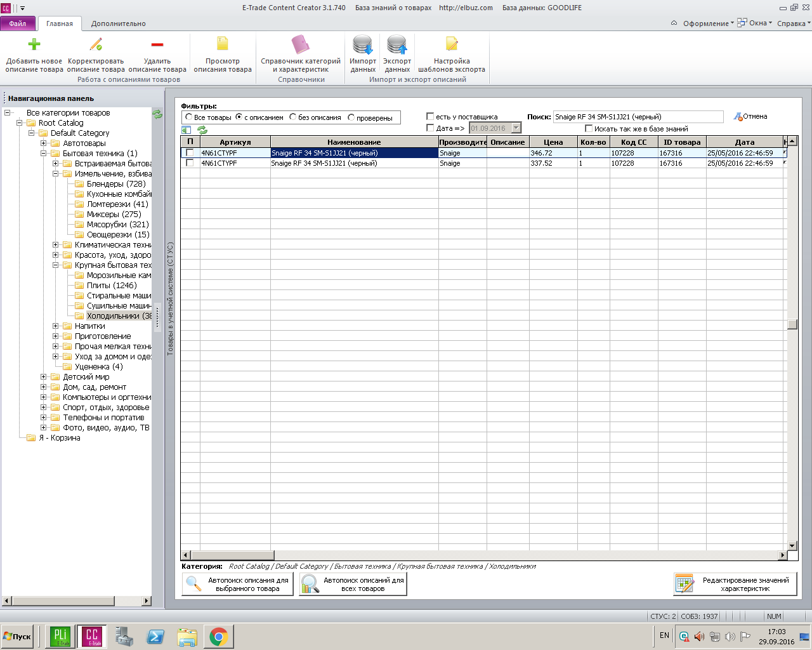Click the ribbon collapse arrow next to Оформление

[x=674, y=23]
